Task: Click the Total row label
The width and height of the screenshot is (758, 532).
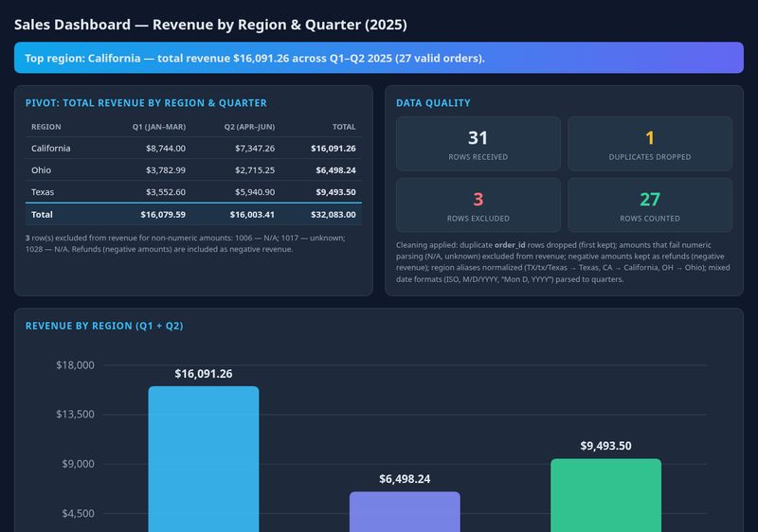Action: coord(42,214)
